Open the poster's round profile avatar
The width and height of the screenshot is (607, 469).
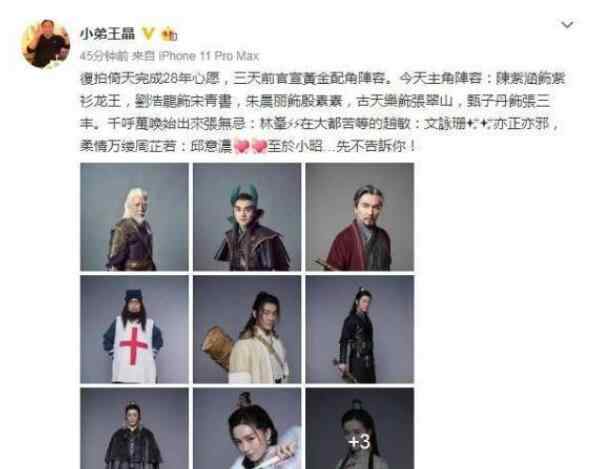(46, 43)
